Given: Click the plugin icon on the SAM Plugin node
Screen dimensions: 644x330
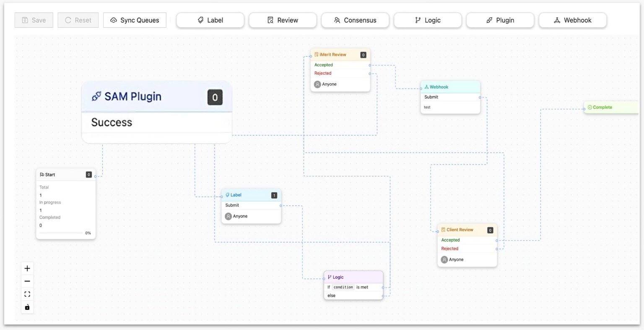Looking at the screenshot, I should click(x=97, y=96).
